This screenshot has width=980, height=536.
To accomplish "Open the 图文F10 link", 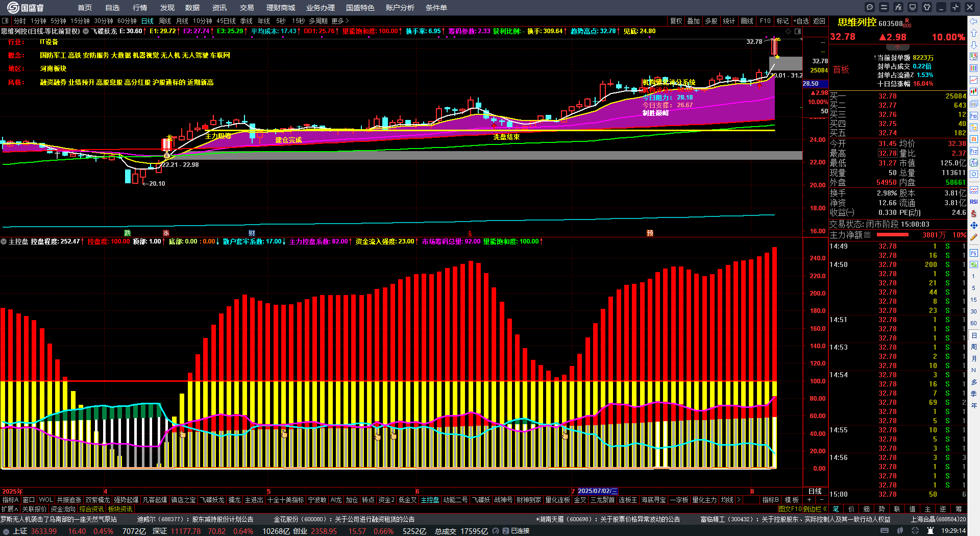I will coord(790,509).
